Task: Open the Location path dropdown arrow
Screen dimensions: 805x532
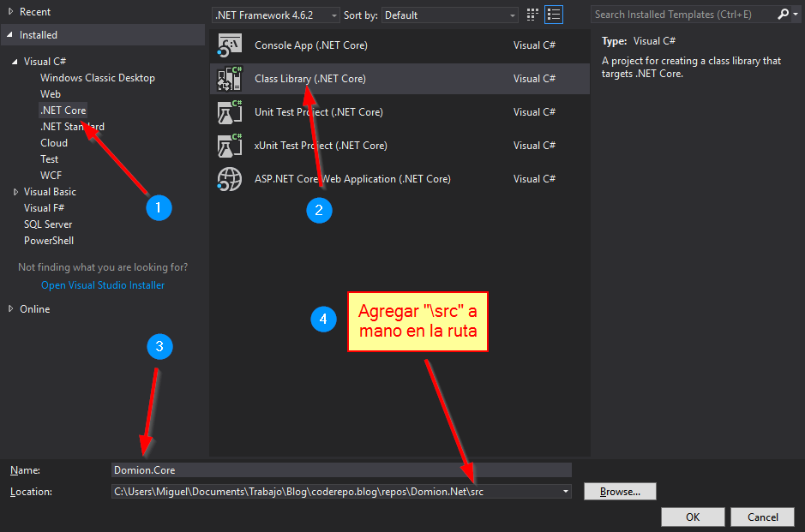Action: 565,492
